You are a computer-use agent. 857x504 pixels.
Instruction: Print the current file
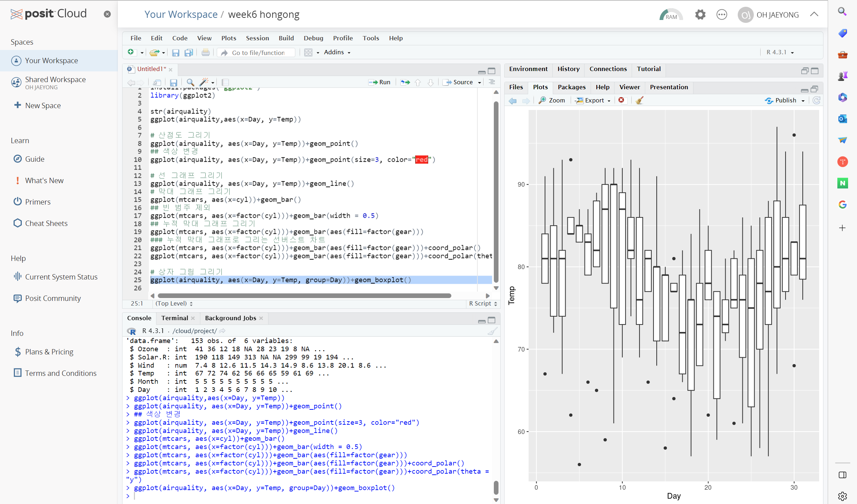206,52
